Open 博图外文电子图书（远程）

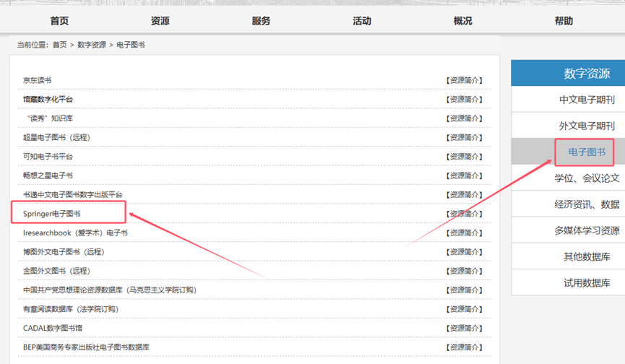[64, 252]
